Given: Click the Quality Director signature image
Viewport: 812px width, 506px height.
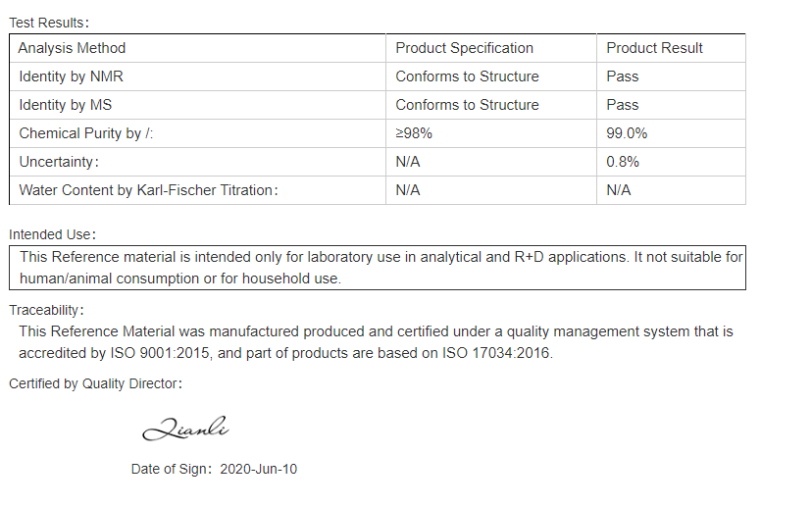Looking at the screenshot, I should click(x=185, y=429).
